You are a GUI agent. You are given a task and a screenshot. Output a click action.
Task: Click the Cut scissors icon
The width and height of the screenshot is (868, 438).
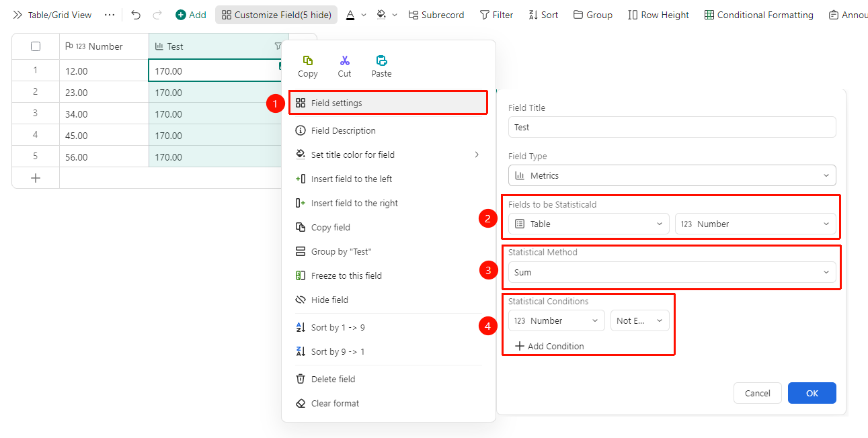point(345,60)
